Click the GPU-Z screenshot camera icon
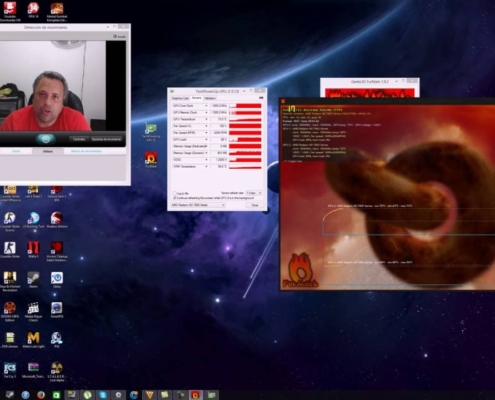The width and height of the screenshot is (495, 400). (261, 98)
